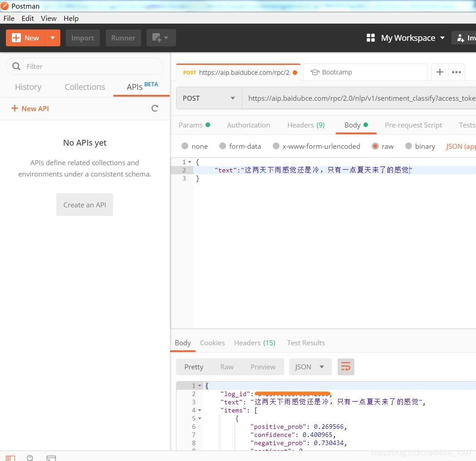476x461 pixels.
Task: Open the File menu
Action: click(x=9, y=19)
